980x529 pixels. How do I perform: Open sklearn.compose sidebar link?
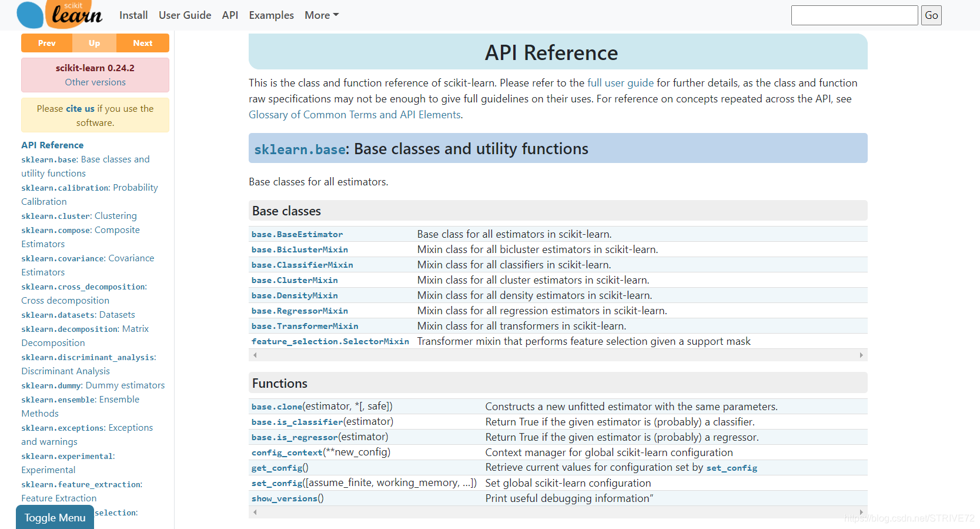coord(81,237)
